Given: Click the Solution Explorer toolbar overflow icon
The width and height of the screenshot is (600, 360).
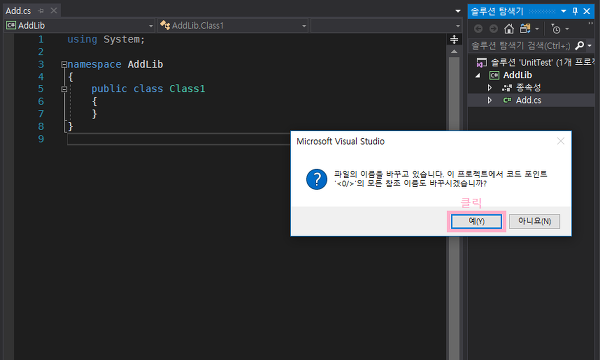Looking at the screenshot, I should coord(591,24).
